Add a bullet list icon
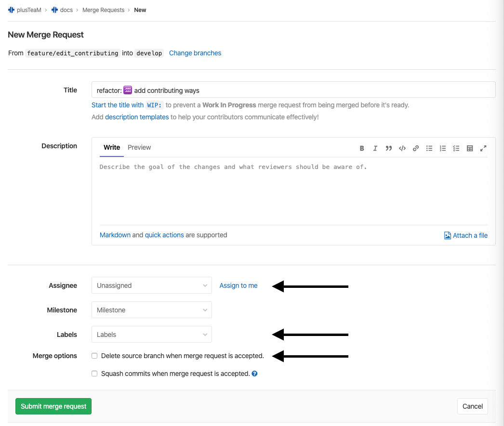504x426 pixels. click(x=429, y=148)
